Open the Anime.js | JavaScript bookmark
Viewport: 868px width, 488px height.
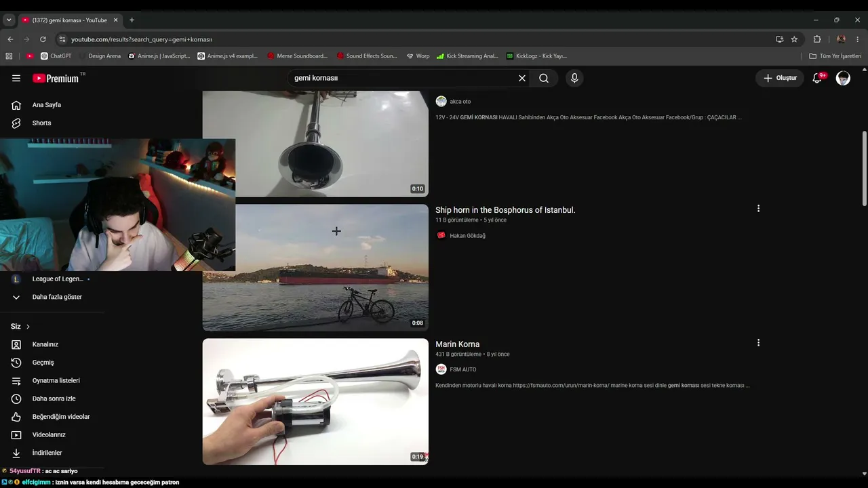159,56
